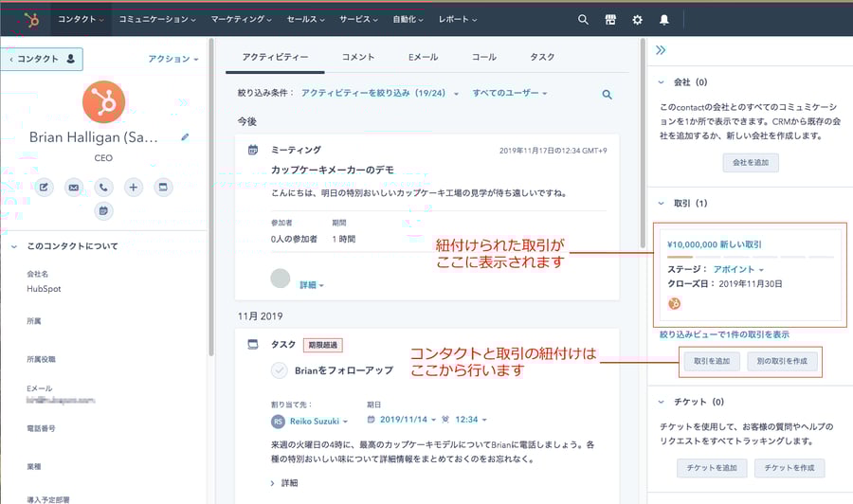This screenshot has height=504, width=853.
Task: Click the blurred Eメール address value
Action: pyautogui.click(x=61, y=400)
